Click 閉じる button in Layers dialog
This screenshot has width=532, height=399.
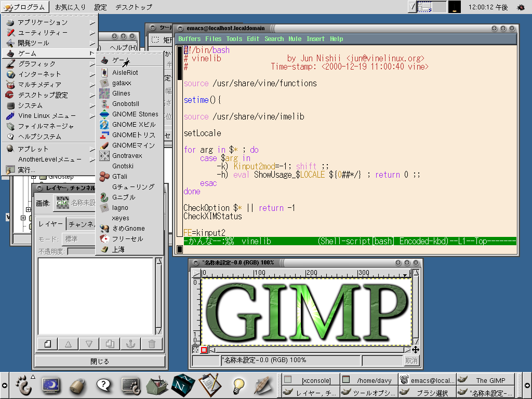tap(100, 362)
